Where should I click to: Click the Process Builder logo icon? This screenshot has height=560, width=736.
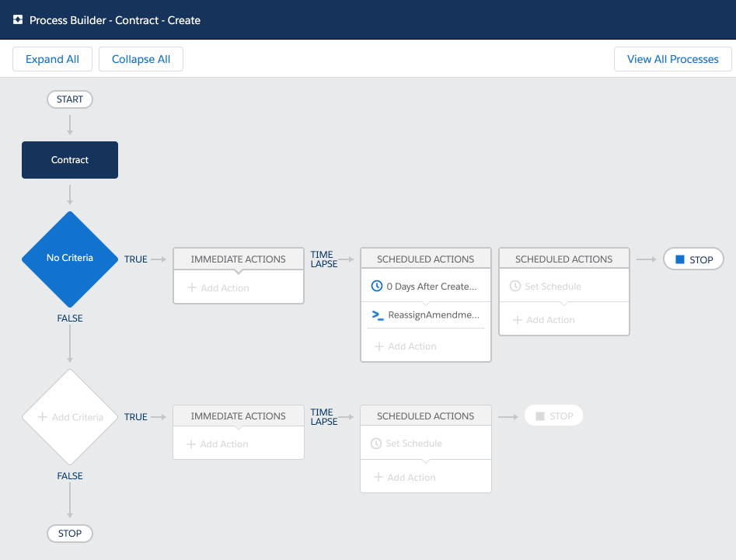pyautogui.click(x=18, y=19)
